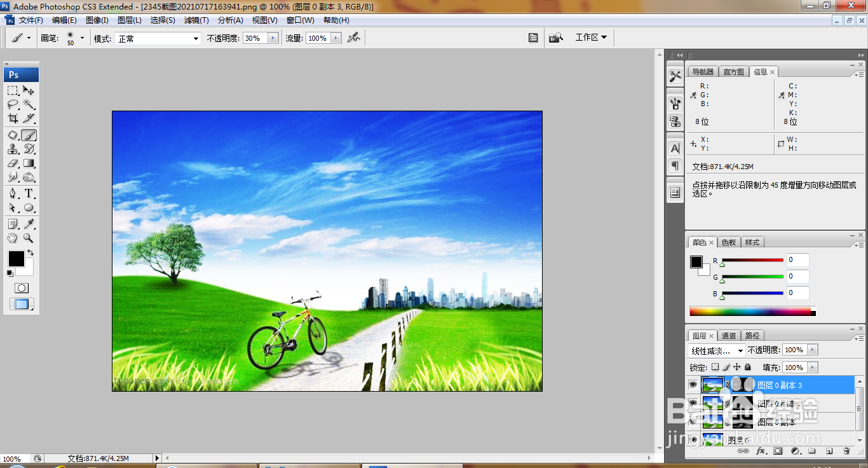
Task: Select the Path Selection tool
Action: click(x=13, y=207)
